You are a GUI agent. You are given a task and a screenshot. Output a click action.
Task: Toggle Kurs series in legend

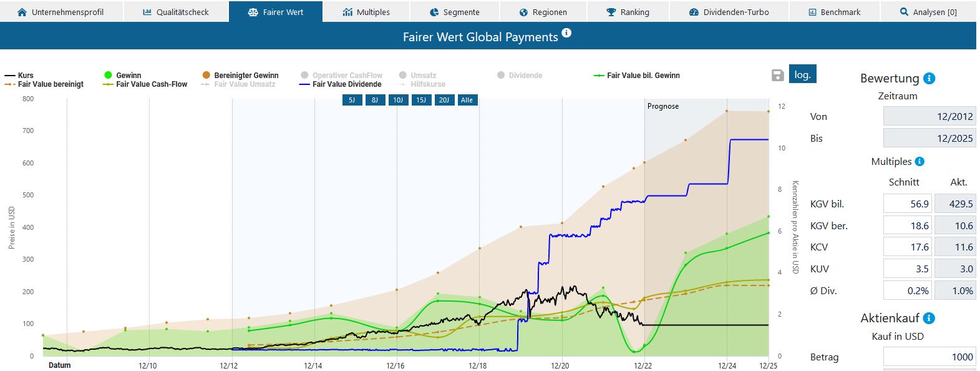coord(19,75)
